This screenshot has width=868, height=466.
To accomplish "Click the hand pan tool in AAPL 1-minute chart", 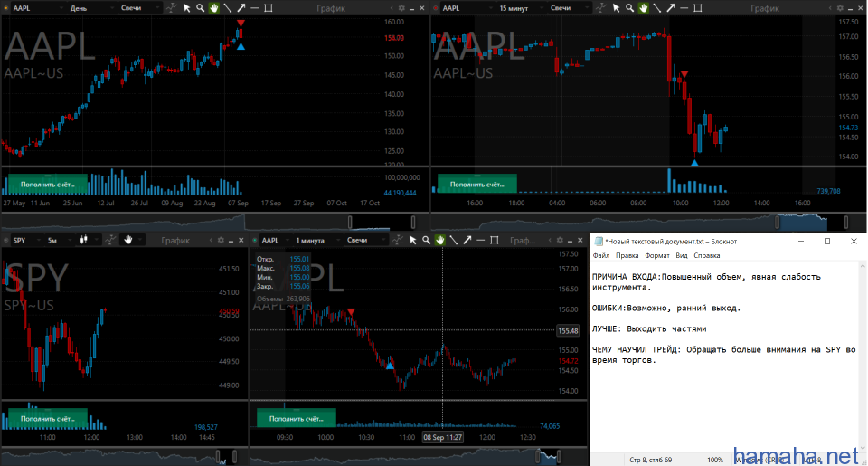I will coord(440,240).
